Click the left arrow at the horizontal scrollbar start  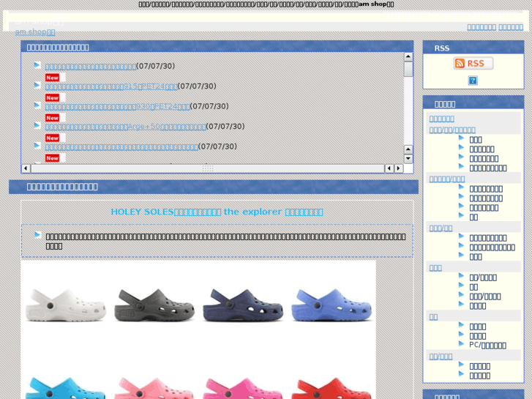point(26,168)
